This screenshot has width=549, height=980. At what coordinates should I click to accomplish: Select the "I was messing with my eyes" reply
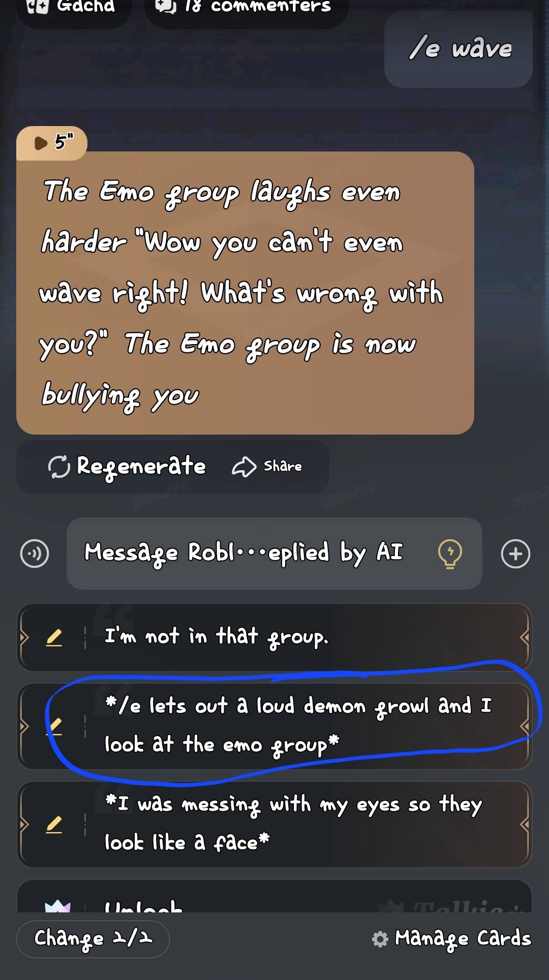click(x=274, y=824)
